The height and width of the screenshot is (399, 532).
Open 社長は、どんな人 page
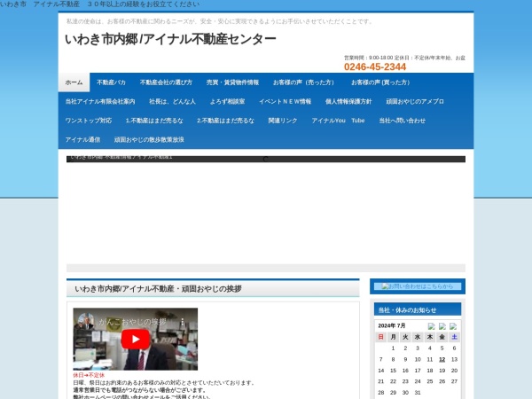pyautogui.click(x=172, y=101)
